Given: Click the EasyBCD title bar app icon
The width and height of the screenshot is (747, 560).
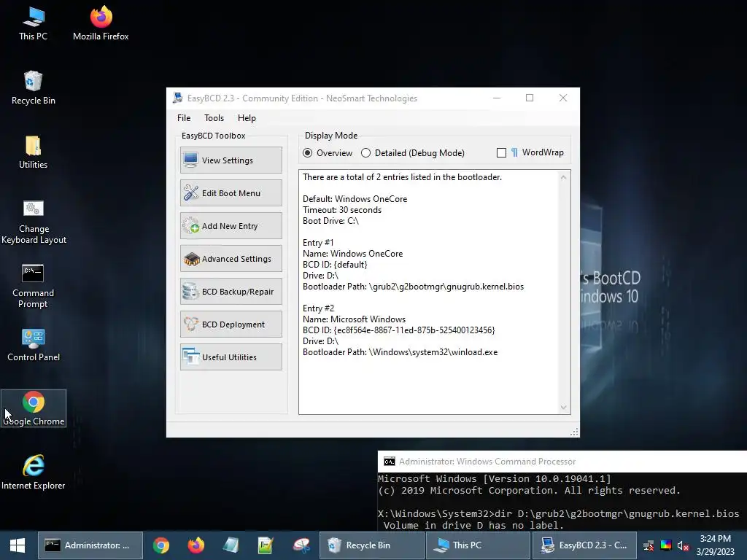Looking at the screenshot, I should (x=178, y=98).
